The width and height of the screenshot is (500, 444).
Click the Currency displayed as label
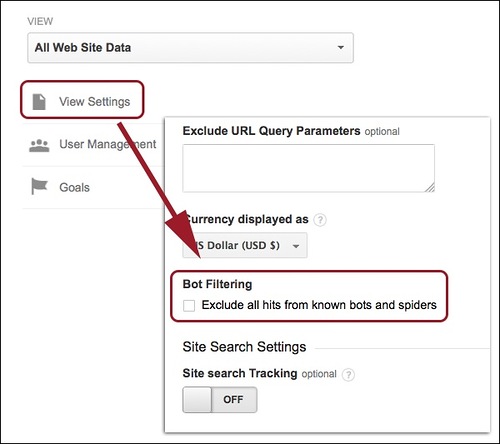click(246, 220)
